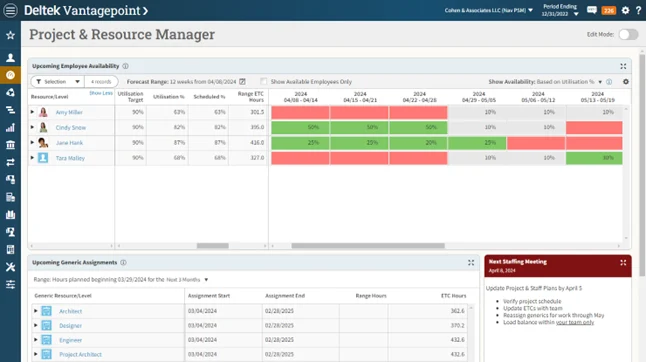Open the plan hierarchy sidebar icon
This screenshot has height=362, width=646.
(10, 110)
